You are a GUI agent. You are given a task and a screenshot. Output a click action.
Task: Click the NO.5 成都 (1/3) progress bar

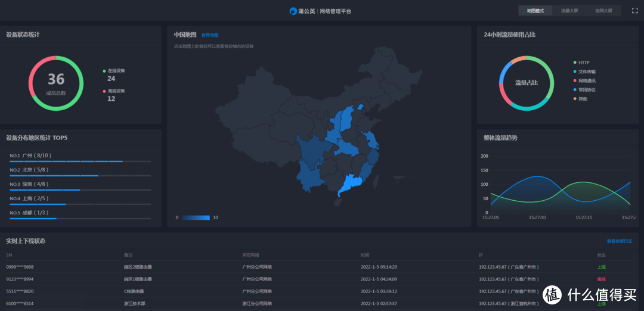[80, 219]
